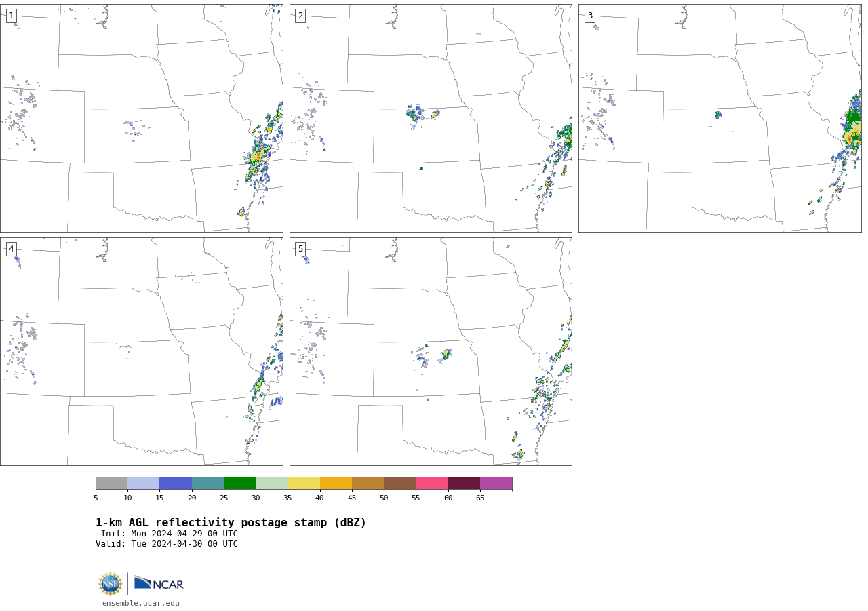Screen dimensions: 868x611
Task: Click the panel number label '5'
Action: coord(300,249)
